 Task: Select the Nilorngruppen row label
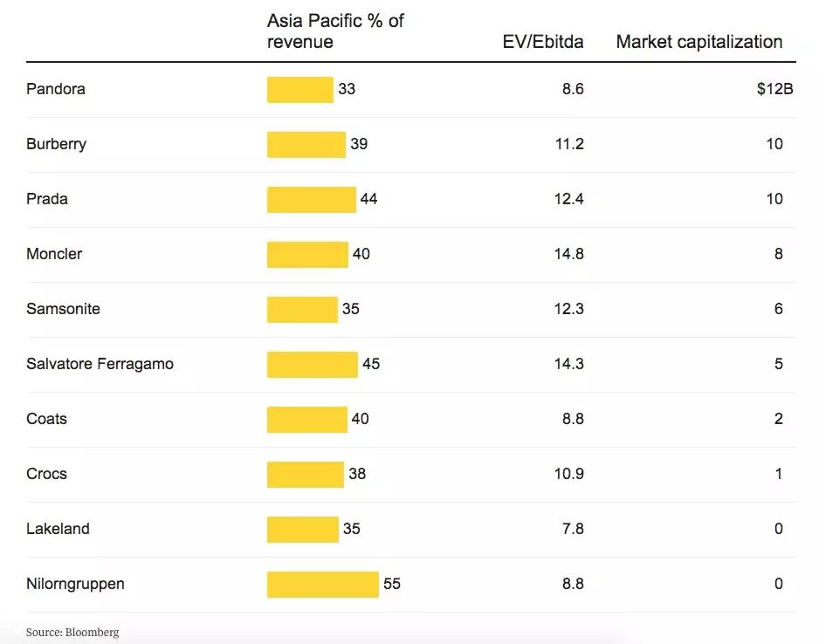click(x=75, y=584)
